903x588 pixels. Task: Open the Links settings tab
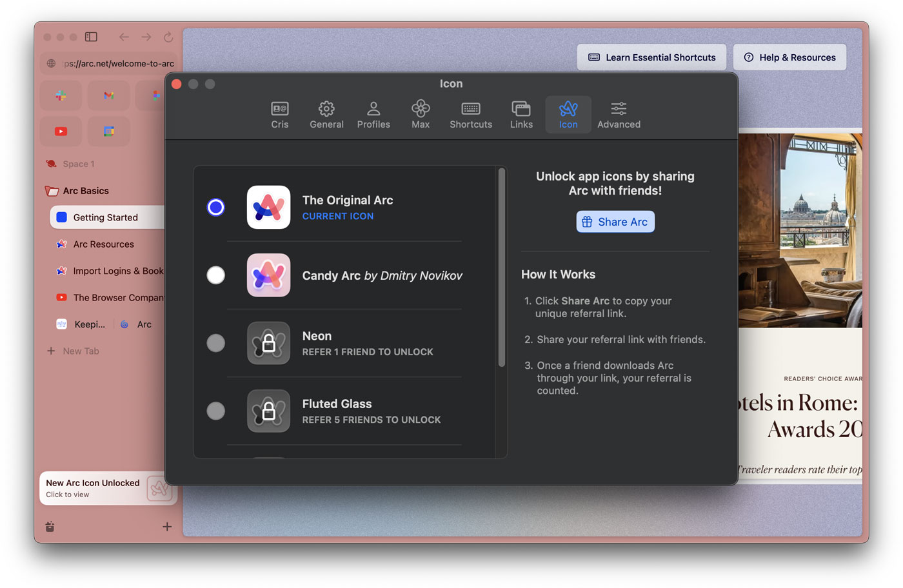coord(521,115)
